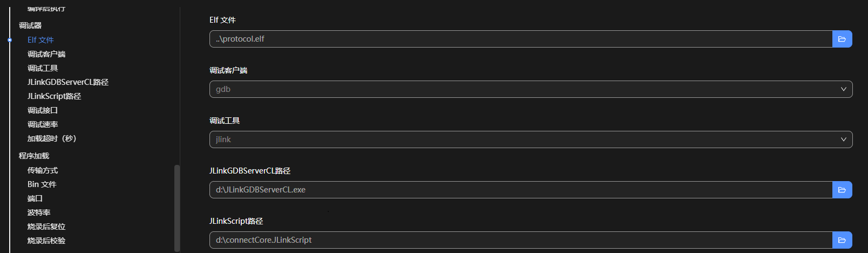This screenshot has height=253, width=868.
Task: Go to 加载超时（秒） sidebar entry
Action: 52,138
